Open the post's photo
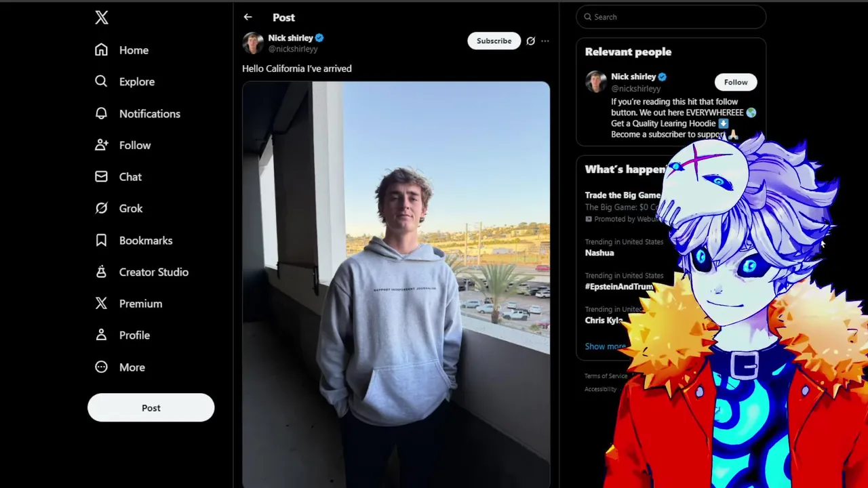 [x=396, y=285]
